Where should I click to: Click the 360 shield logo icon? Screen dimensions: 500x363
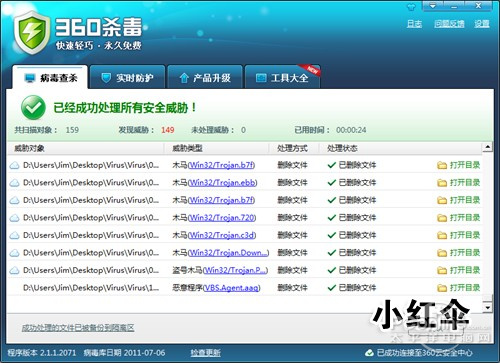[x=32, y=32]
